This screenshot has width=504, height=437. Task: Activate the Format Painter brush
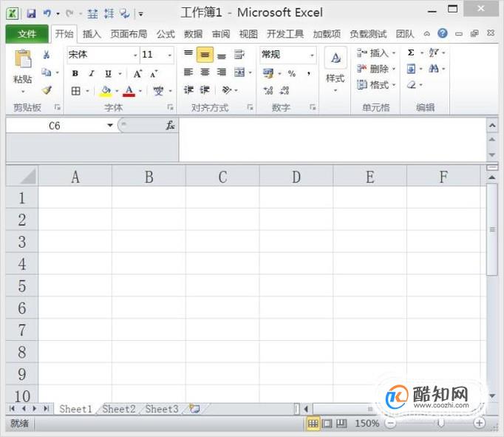[x=47, y=90]
